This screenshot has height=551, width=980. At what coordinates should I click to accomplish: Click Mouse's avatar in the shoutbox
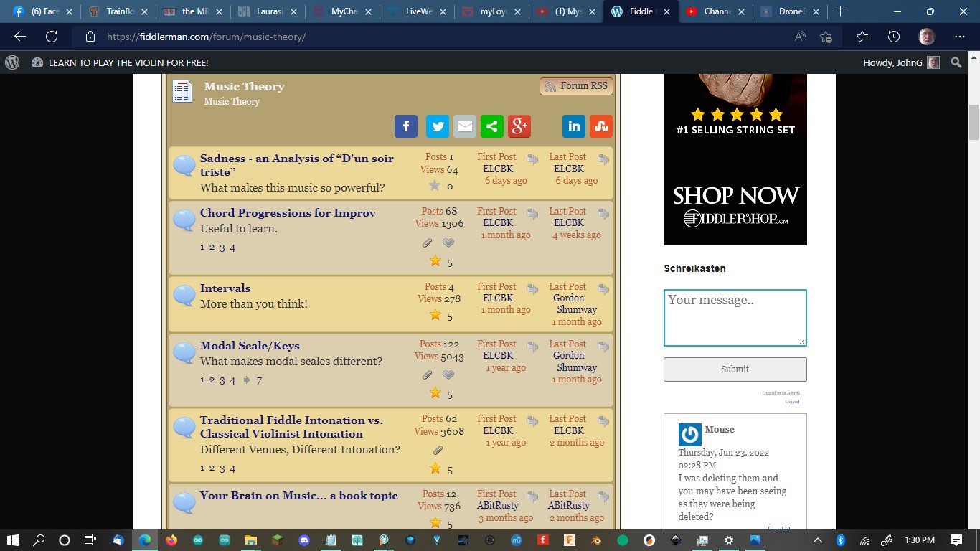click(689, 435)
